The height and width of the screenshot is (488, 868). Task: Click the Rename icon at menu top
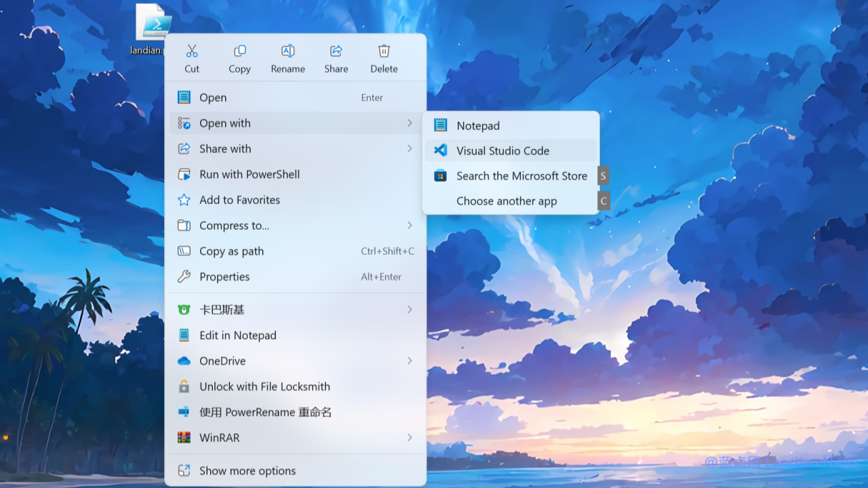[x=288, y=52]
